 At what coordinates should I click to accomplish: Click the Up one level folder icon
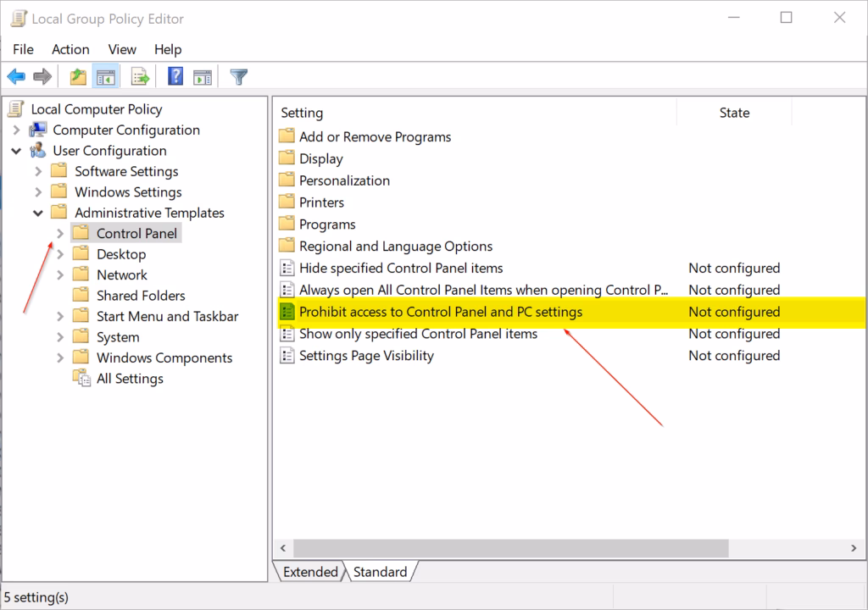point(78,77)
